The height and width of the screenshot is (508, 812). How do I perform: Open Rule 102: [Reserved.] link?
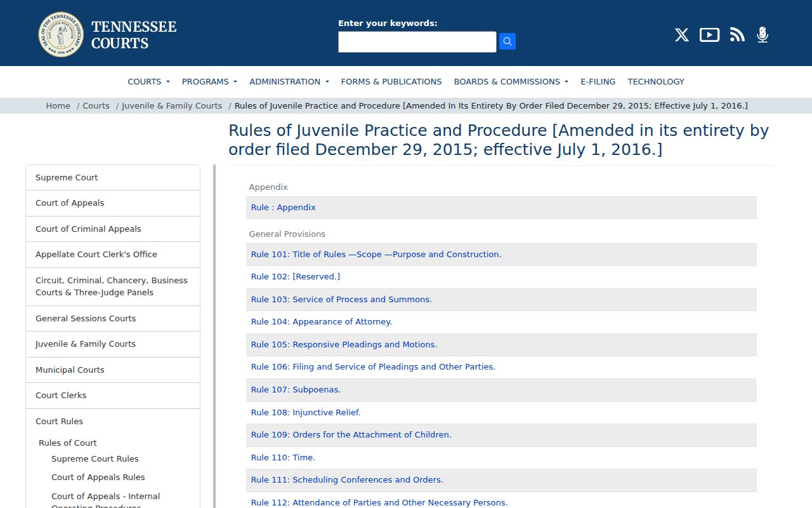pos(296,277)
